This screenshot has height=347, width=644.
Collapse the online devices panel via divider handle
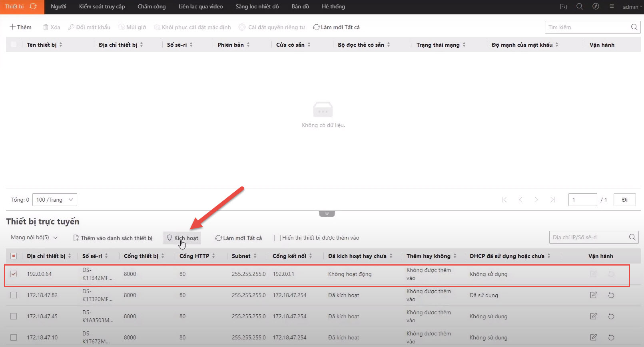click(327, 214)
